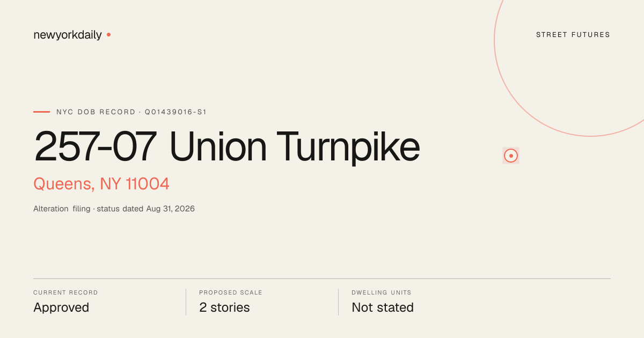Open the STREET FUTURES section label
The width and height of the screenshot is (644, 338).
pyautogui.click(x=573, y=35)
